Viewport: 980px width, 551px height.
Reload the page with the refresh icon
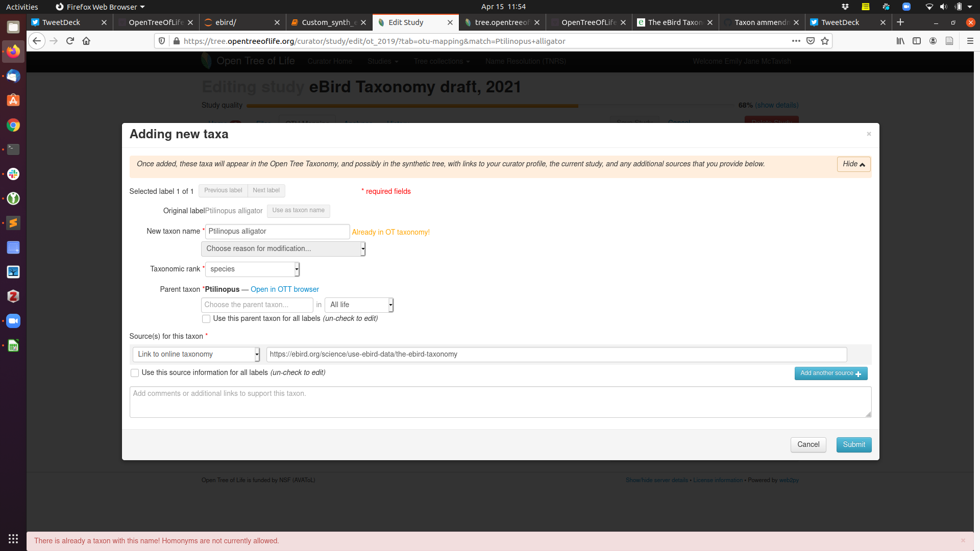click(x=70, y=41)
